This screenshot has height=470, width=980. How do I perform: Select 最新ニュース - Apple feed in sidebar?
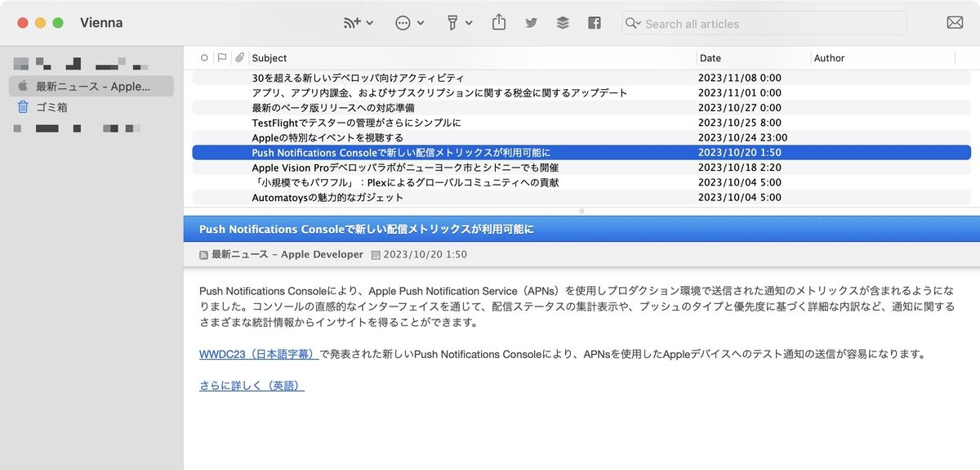91,87
